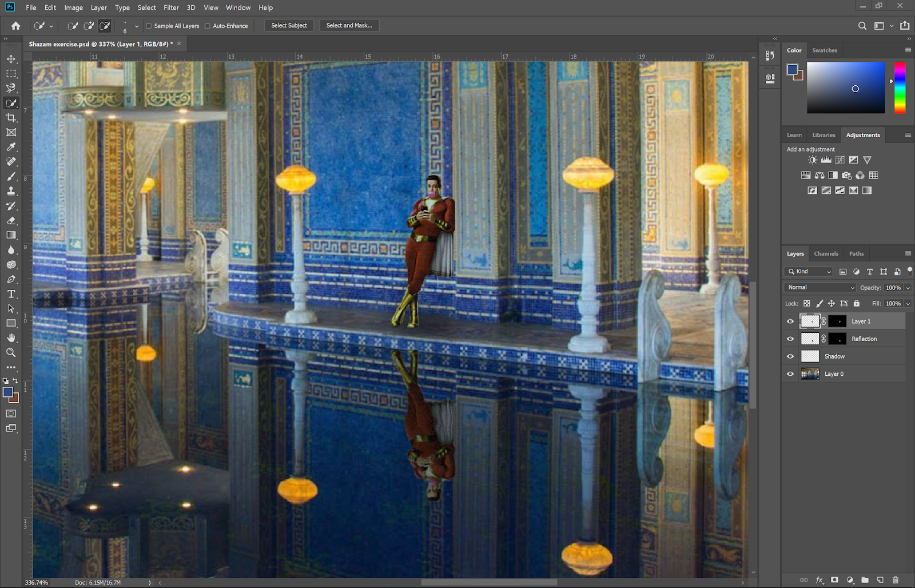Click the hue slider in Color panel

pyautogui.click(x=900, y=88)
